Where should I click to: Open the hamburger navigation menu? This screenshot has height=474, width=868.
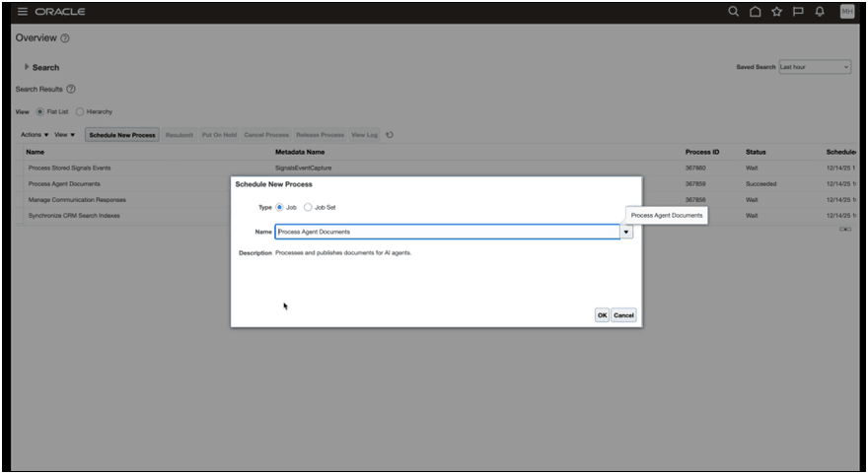click(22, 12)
